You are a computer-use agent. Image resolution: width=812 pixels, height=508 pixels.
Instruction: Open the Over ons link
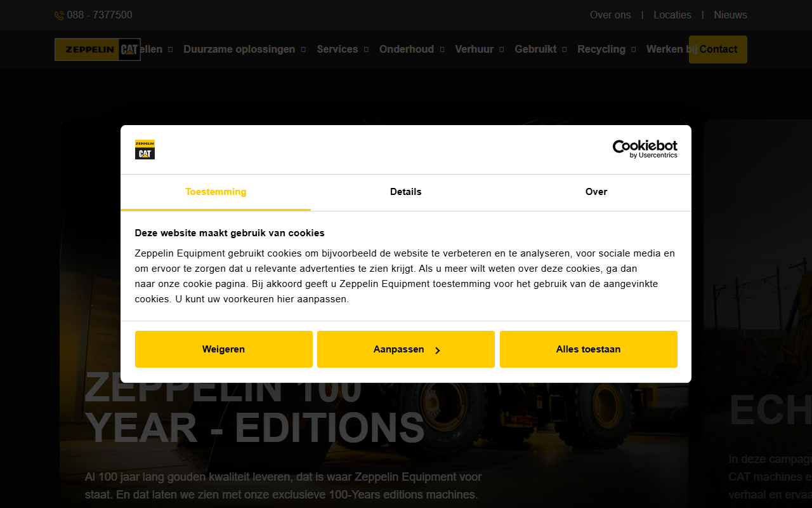click(x=610, y=15)
